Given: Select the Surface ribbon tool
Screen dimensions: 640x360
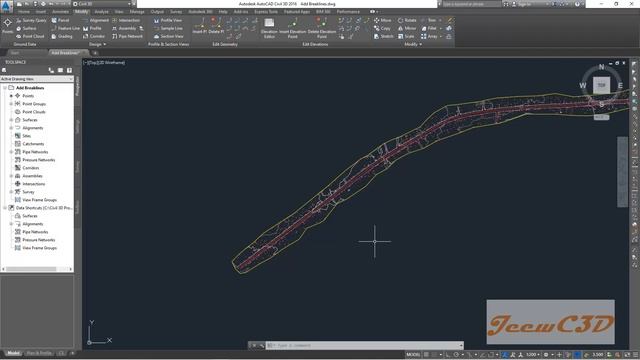Looking at the screenshot, I should (x=26, y=28).
